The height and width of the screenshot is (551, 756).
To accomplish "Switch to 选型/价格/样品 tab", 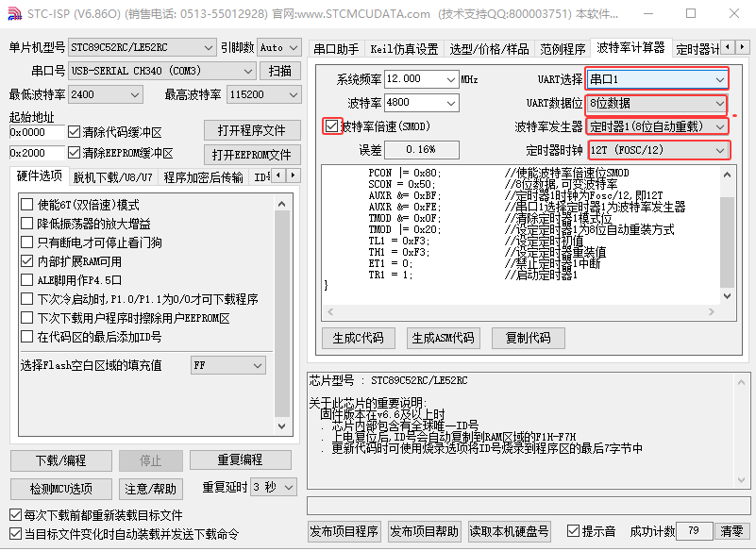I will coord(489,49).
